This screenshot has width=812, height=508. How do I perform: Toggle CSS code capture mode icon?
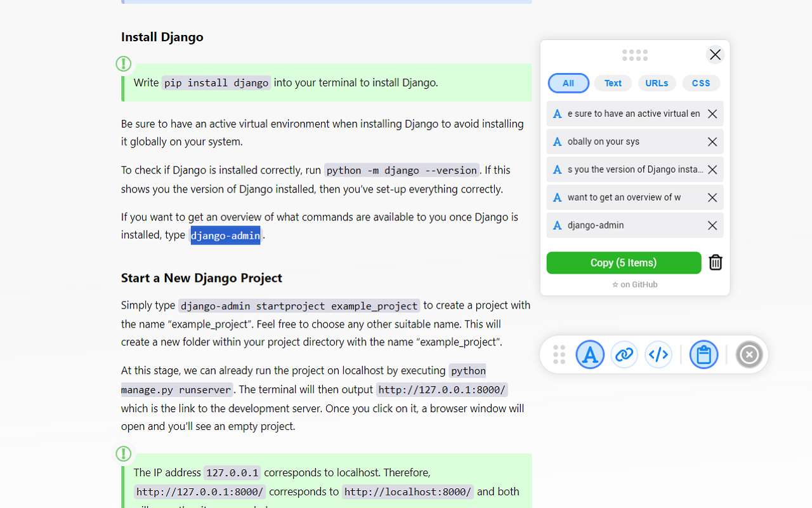click(658, 354)
